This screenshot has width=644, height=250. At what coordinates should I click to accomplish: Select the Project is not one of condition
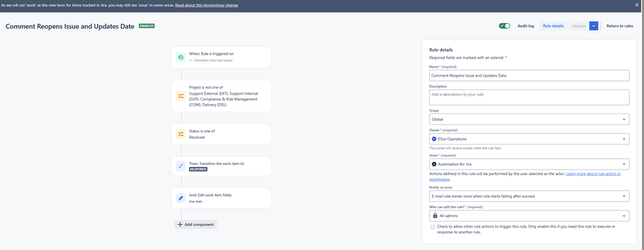[x=221, y=96]
